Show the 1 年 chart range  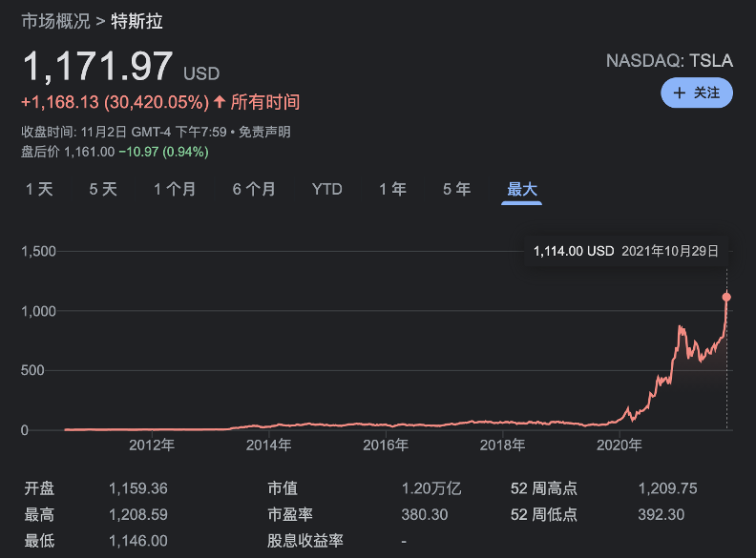pyautogui.click(x=392, y=189)
